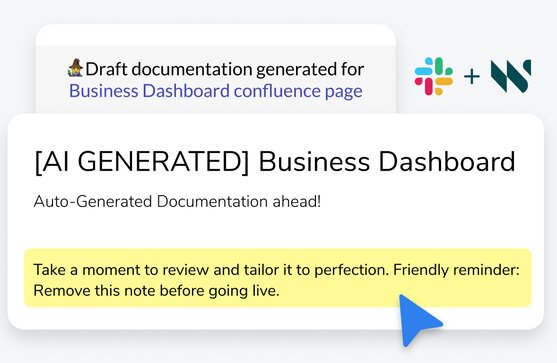Click the word "Draft" next to the wizard emoji
Screen dimensions: 557x363
(106, 69)
